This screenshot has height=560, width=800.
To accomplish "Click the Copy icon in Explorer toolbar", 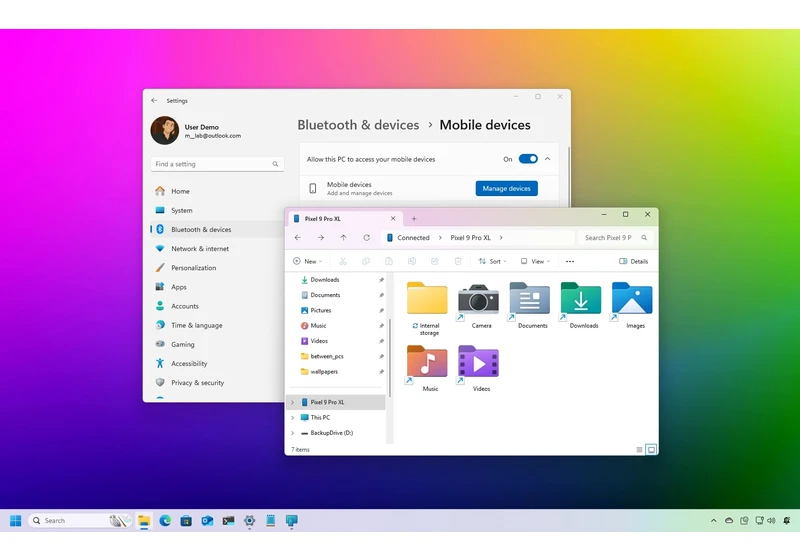I will [x=366, y=261].
